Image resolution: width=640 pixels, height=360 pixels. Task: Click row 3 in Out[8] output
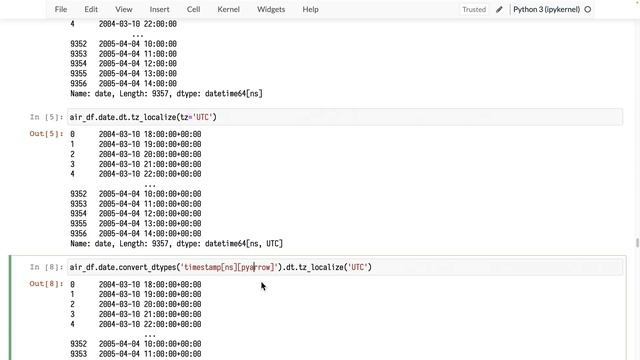[x=136, y=314]
